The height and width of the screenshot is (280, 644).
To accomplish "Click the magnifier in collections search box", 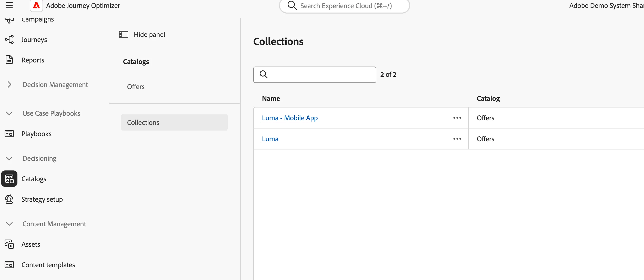I will coord(264,74).
